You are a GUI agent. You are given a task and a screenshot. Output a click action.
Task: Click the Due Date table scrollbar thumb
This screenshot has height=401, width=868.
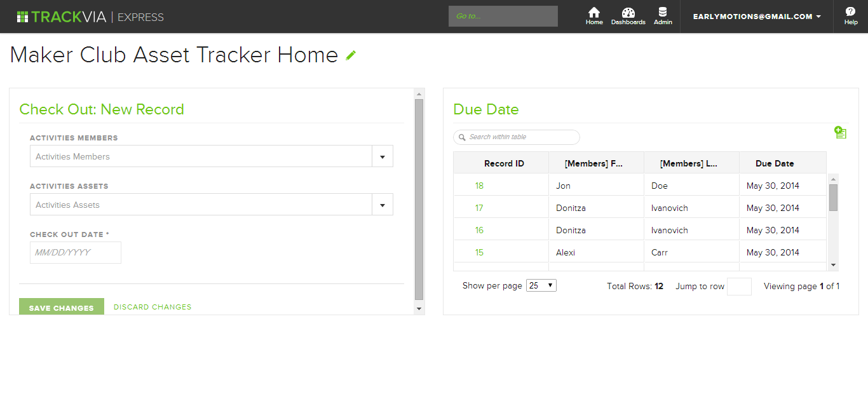[833, 198]
